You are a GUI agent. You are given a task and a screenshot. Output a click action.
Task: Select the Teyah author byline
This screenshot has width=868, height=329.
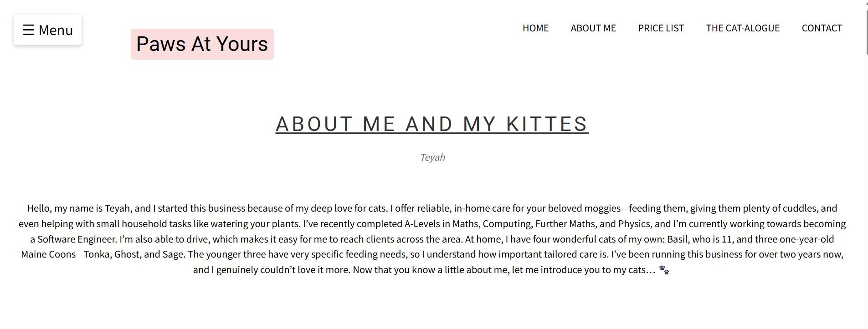pyautogui.click(x=432, y=157)
